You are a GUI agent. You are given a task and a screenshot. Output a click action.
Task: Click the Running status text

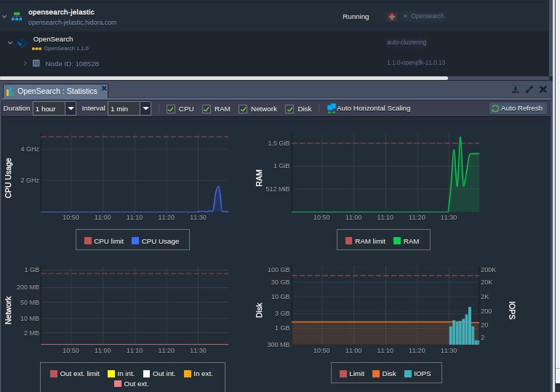pyautogui.click(x=356, y=17)
